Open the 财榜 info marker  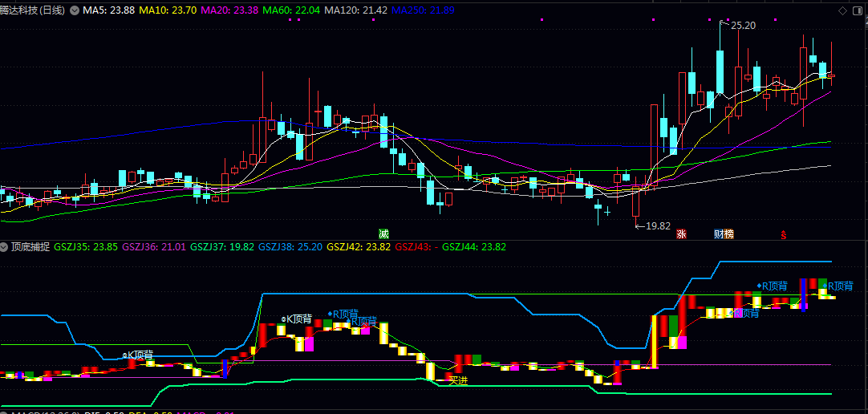(x=723, y=234)
